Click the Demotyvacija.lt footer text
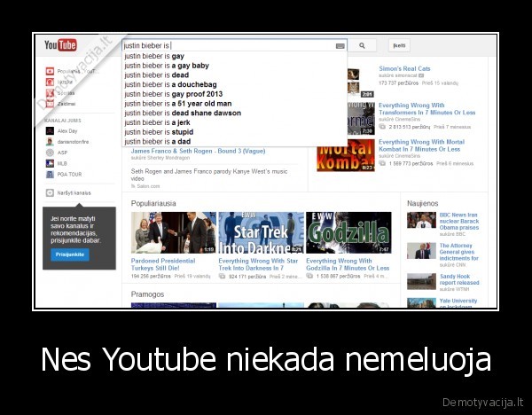Viewport: 532px width, 415px height. (483, 403)
